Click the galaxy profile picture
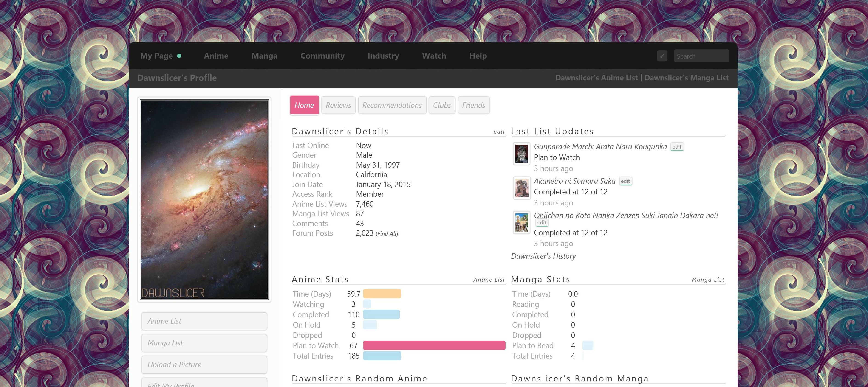 click(204, 199)
